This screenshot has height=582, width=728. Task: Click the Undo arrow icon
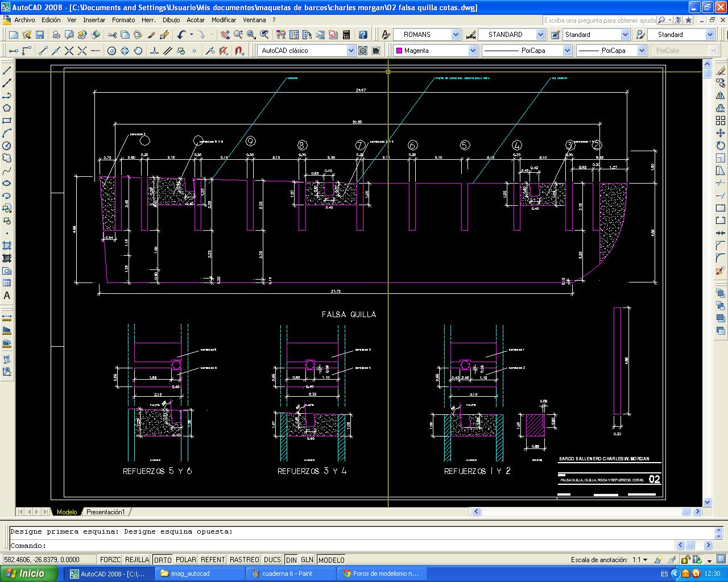pyautogui.click(x=181, y=35)
